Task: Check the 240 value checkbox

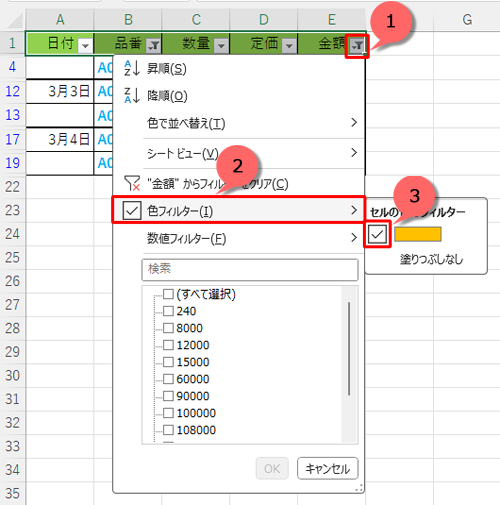Action: [x=168, y=311]
